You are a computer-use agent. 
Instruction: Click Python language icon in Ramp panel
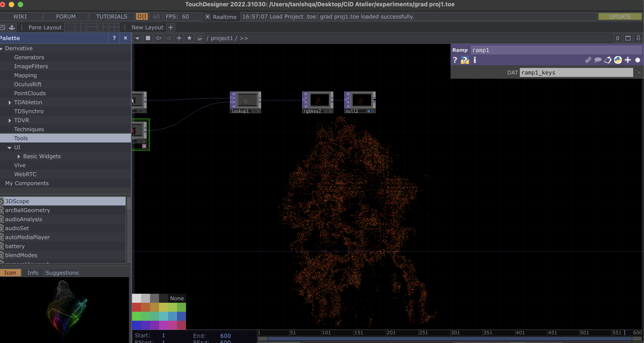[x=618, y=60]
